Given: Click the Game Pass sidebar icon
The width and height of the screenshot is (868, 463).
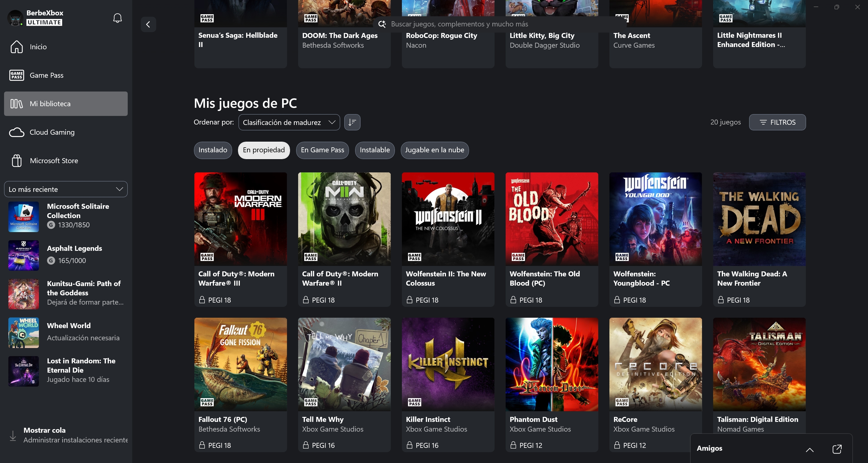Looking at the screenshot, I should pos(17,75).
